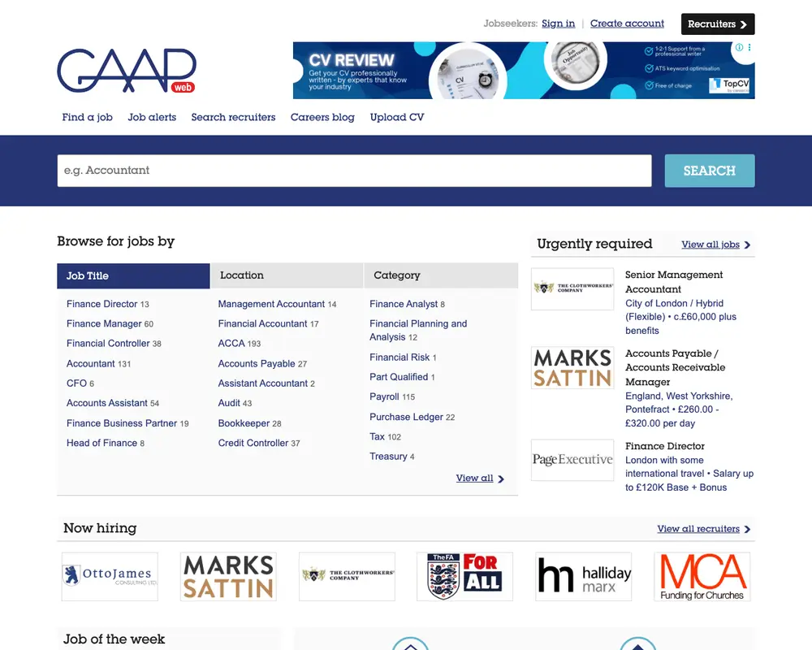Select the Job Title tab
Viewport: 812px width, 650px height.
134,275
